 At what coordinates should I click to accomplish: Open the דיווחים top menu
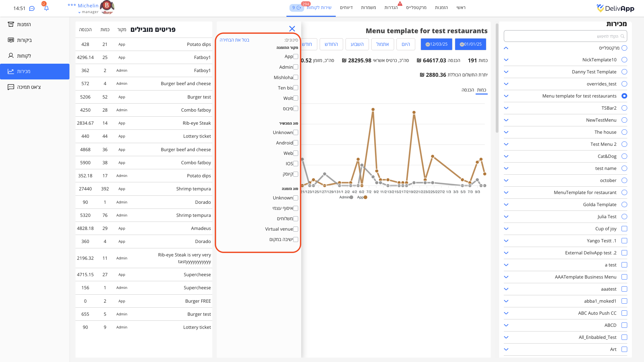coord(346,7)
